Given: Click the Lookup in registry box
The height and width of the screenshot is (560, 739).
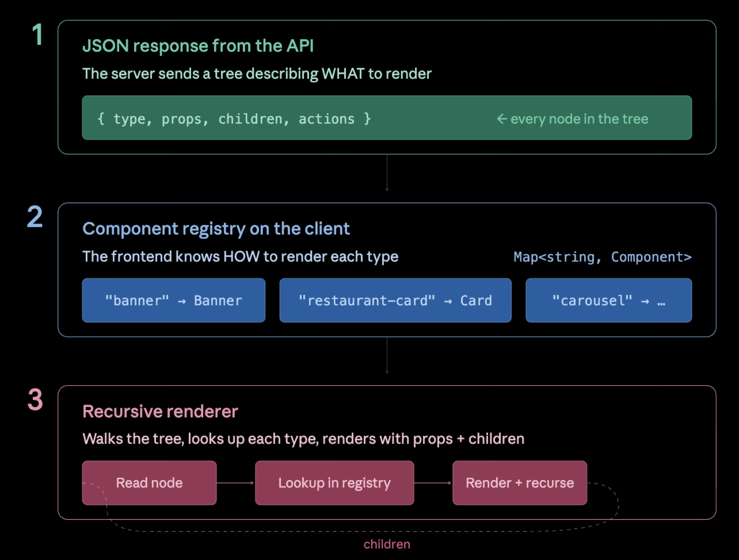Looking at the screenshot, I should pyautogui.click(x=335, y=483).
